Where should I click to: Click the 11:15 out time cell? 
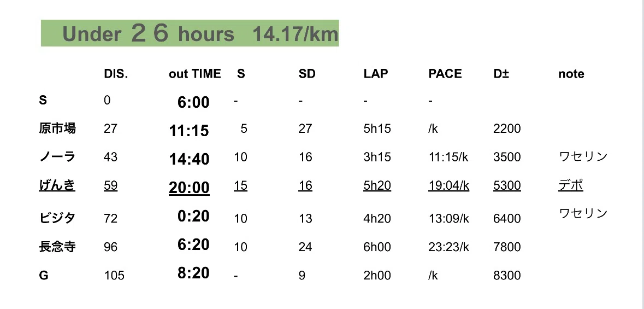point(189,131)
